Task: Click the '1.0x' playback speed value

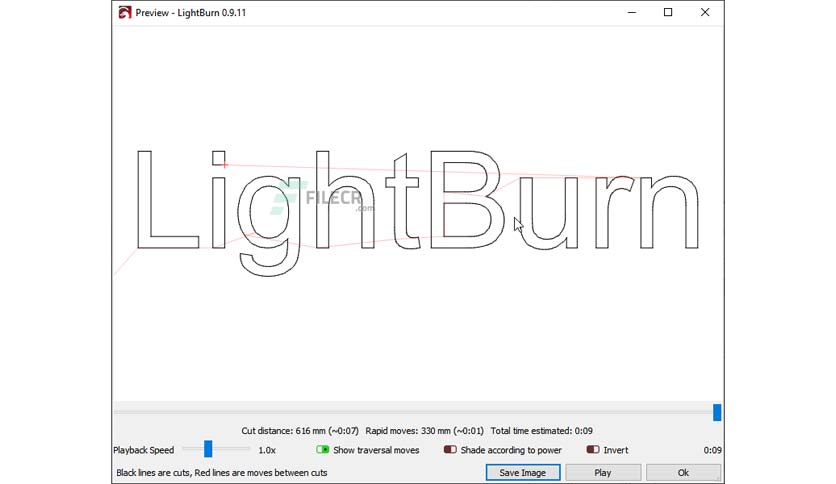Action: pos(267,450)
